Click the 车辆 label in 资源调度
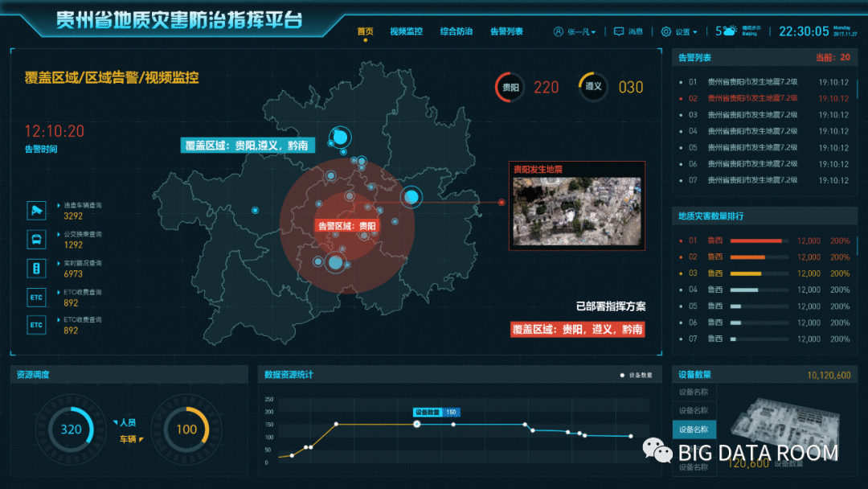The image size is (868, 489). [128, 439]
